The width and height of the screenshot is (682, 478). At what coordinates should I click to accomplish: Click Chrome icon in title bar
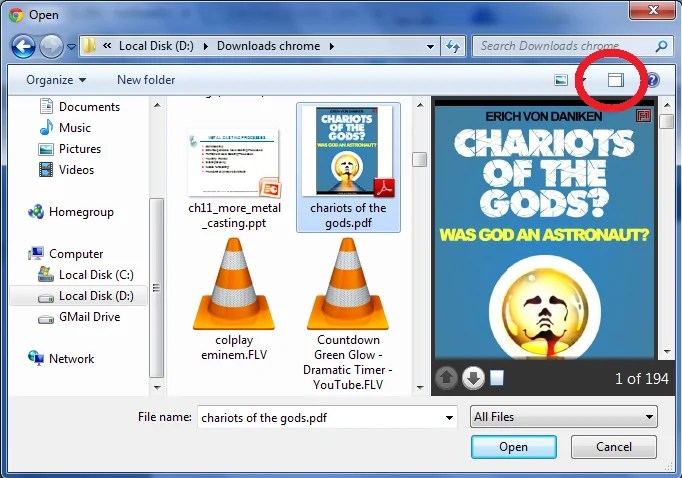pyautogui.click(x=16, y=15)
